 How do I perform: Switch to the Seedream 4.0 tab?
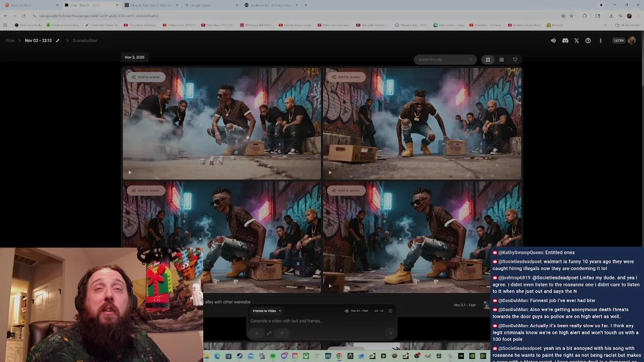(x=270, y=5)
